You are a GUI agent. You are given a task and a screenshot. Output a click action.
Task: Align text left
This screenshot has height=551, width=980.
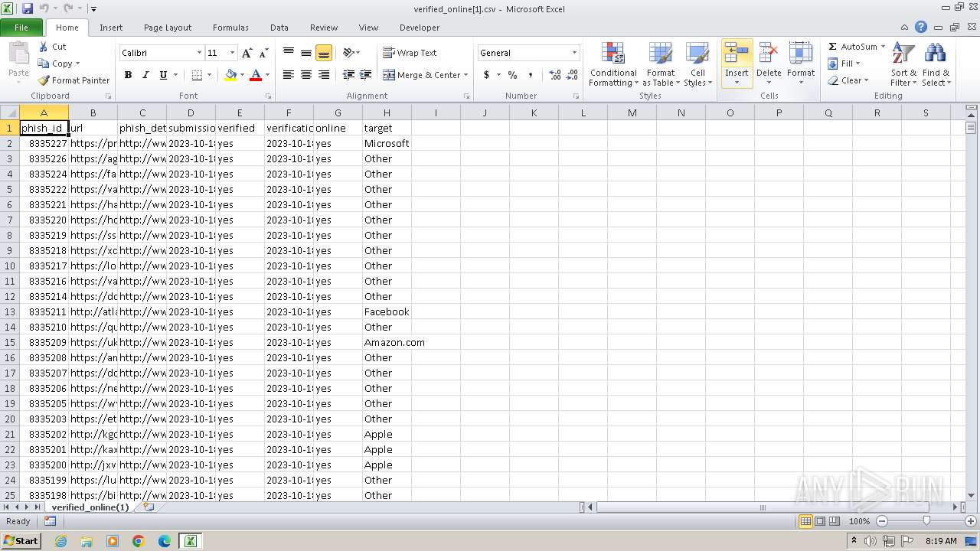[x=289, y=75]
